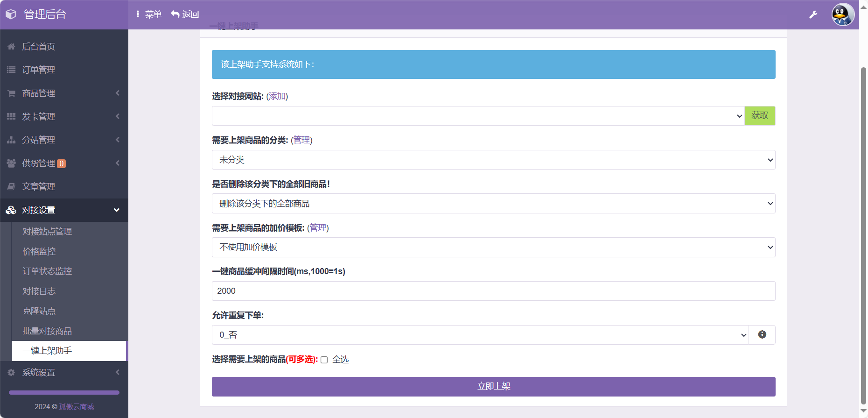Open 批量对接商品 in sidebar
The image size is (868, 418).
[47, 331]
